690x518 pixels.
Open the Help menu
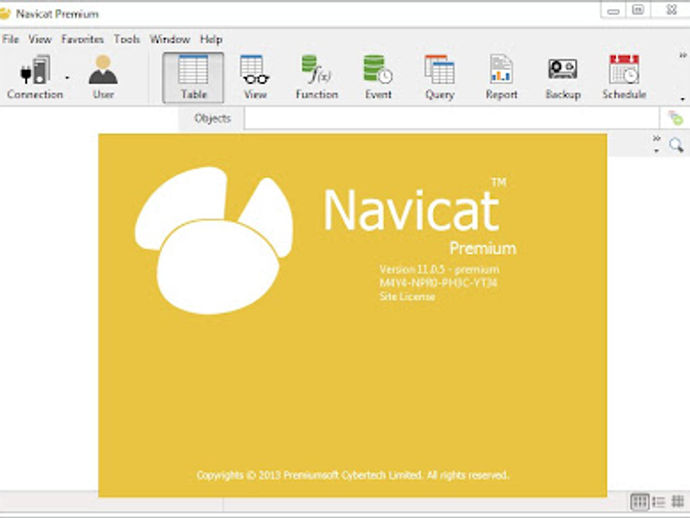211,39
